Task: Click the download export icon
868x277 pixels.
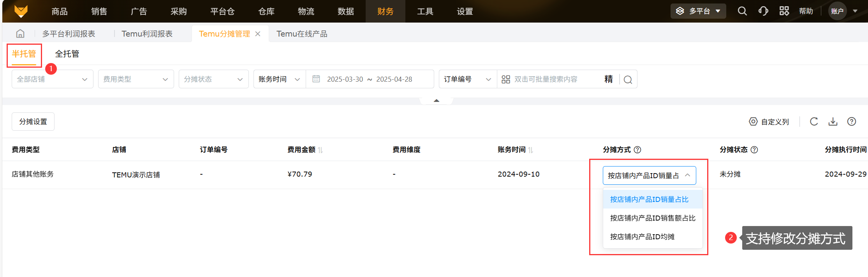Action: (833, 122)
